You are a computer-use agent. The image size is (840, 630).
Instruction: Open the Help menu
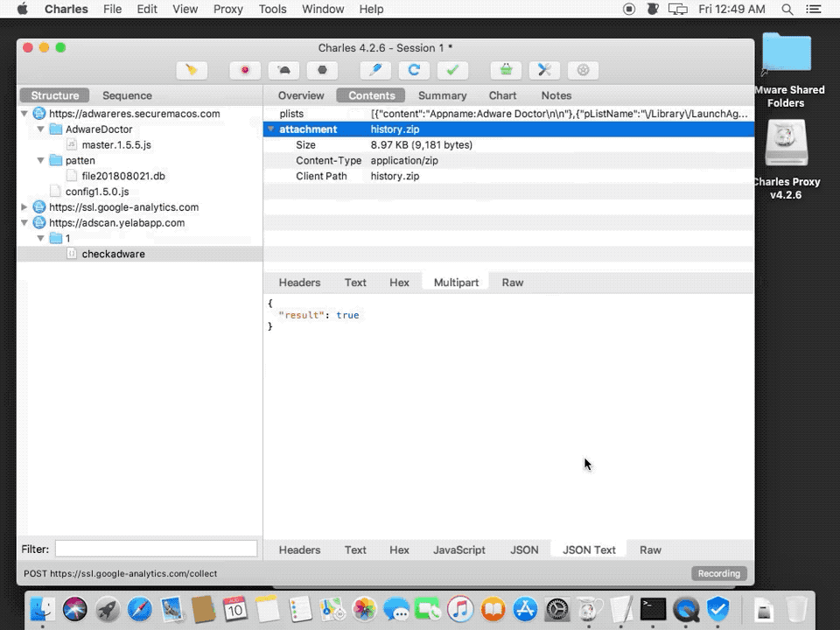(x=371, y=9)
